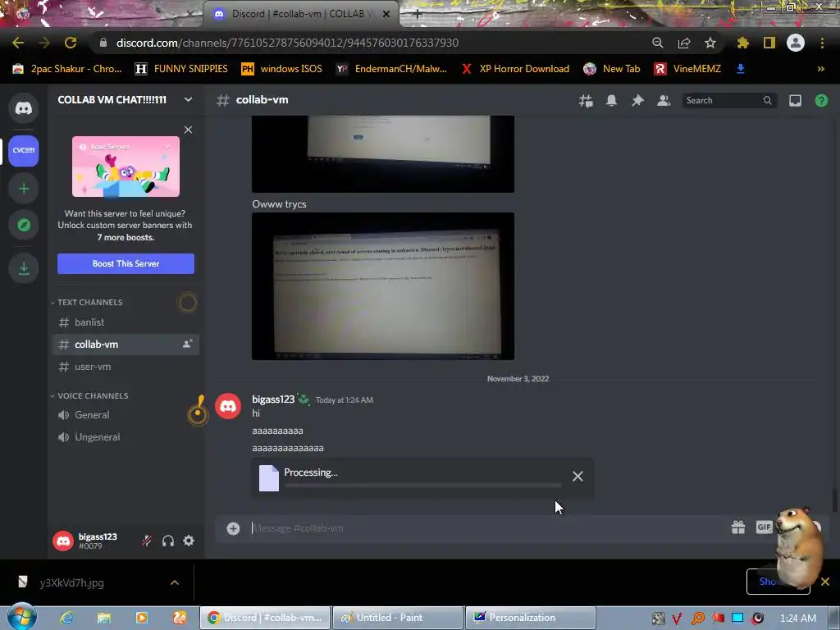Reload the page in Chrome
The height and width of the screenshot is (630, 840).
pos(71,43)
